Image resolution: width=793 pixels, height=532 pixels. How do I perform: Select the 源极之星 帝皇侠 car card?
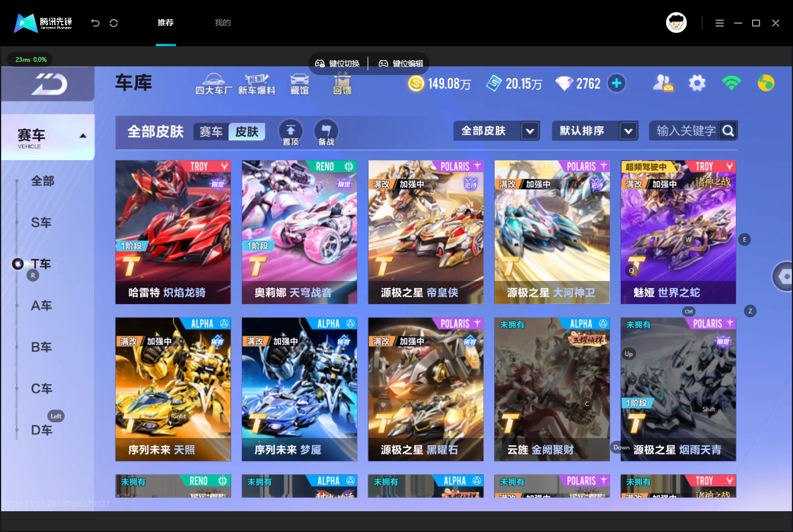point(426,232)
